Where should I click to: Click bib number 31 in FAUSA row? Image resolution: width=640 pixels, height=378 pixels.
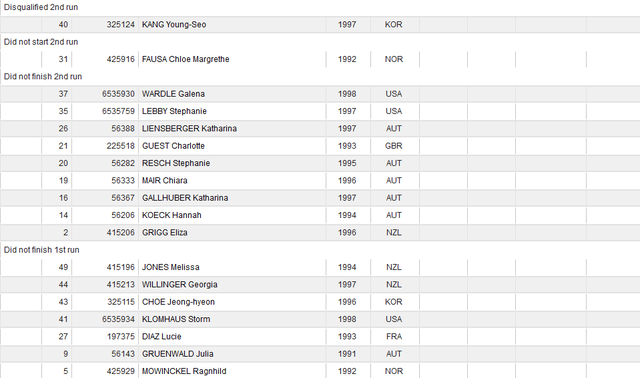(x=63, y=59)
